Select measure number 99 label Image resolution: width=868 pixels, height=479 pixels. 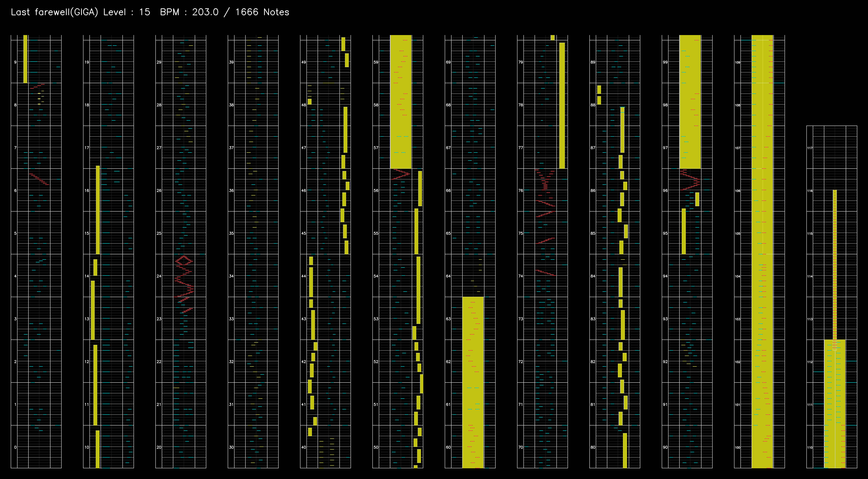(x=665, y=62)
